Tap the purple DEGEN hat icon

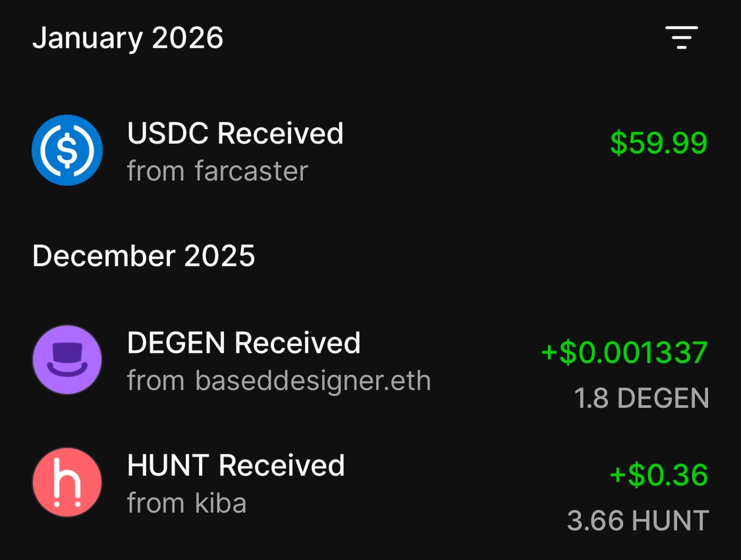(x=67, y=359)
